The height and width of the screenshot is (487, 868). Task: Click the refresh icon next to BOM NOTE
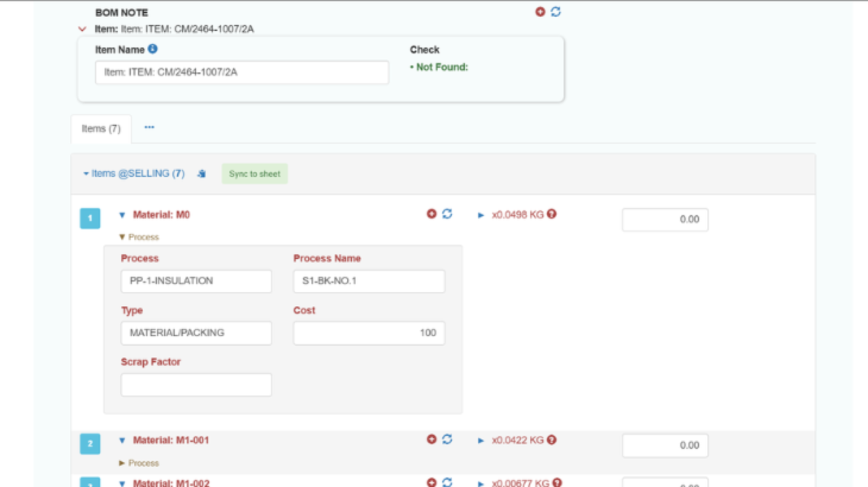click(x=556, y=12)
